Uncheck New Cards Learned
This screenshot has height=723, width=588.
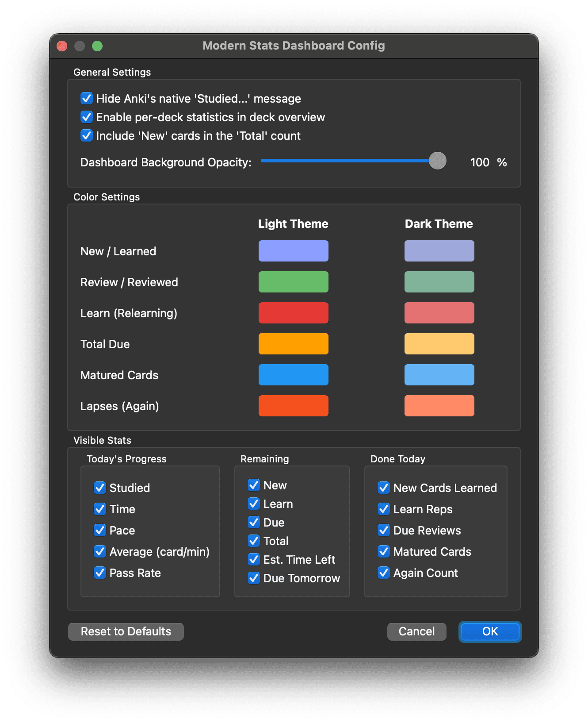coord(384,488)
